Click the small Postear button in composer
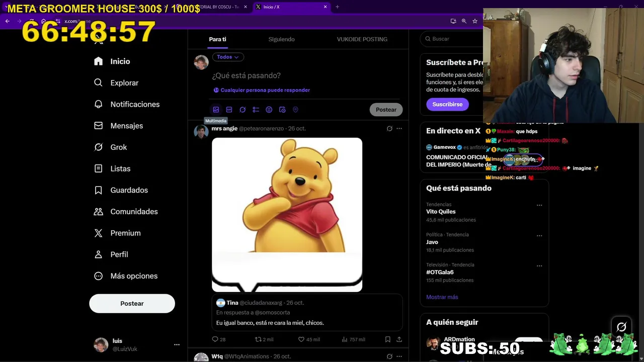Viewport: 644px width, 362px height. coord(386,110)
